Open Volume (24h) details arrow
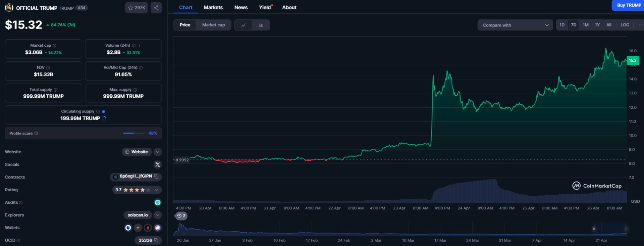 [x=139, y=46]
